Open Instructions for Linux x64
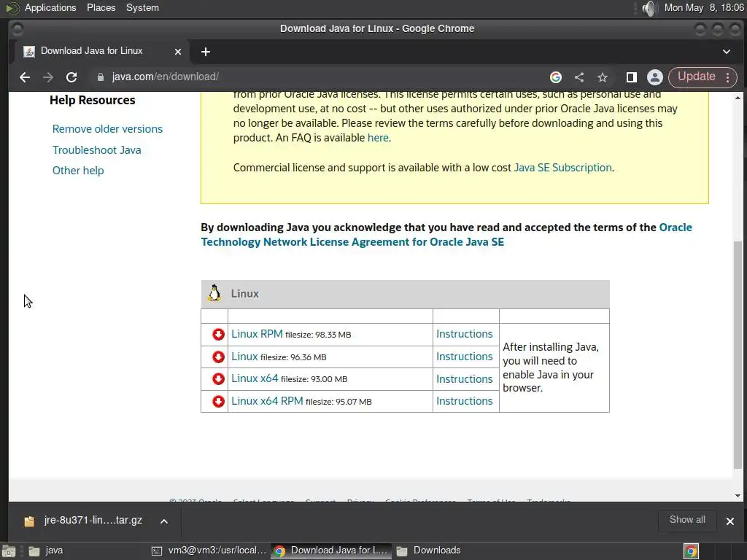747x560 pixels. pyautogui.click(x=464, y=379)
